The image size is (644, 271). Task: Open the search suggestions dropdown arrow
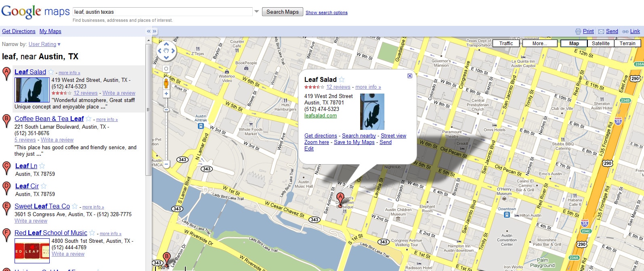pyautogui.click(x=256, y=12)
